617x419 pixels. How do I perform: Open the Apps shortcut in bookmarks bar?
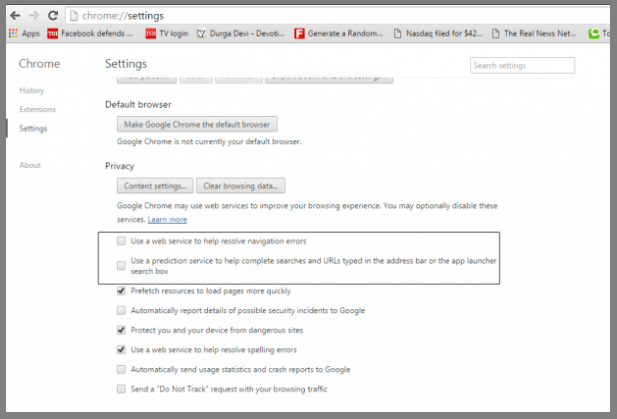[24, 33]
